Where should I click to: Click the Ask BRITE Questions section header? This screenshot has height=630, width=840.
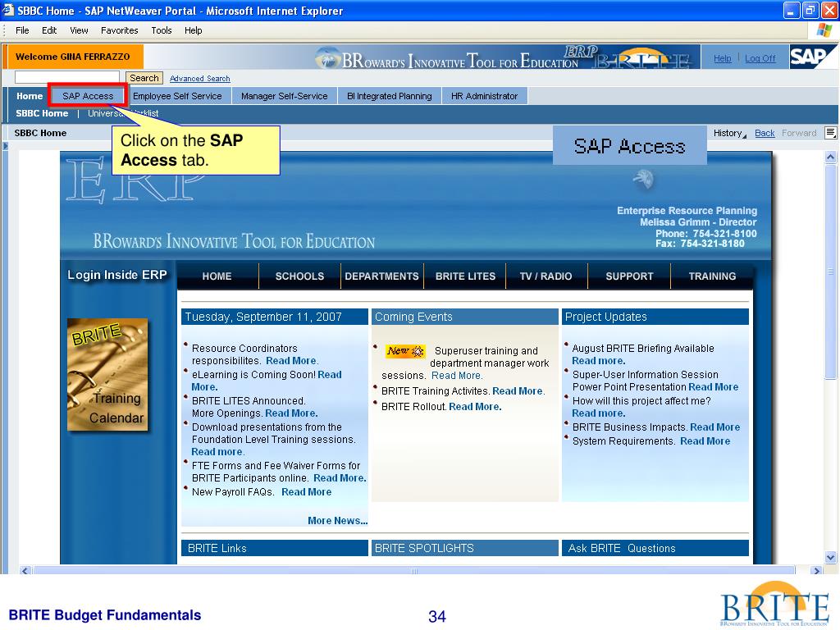(x=655, y=548)
